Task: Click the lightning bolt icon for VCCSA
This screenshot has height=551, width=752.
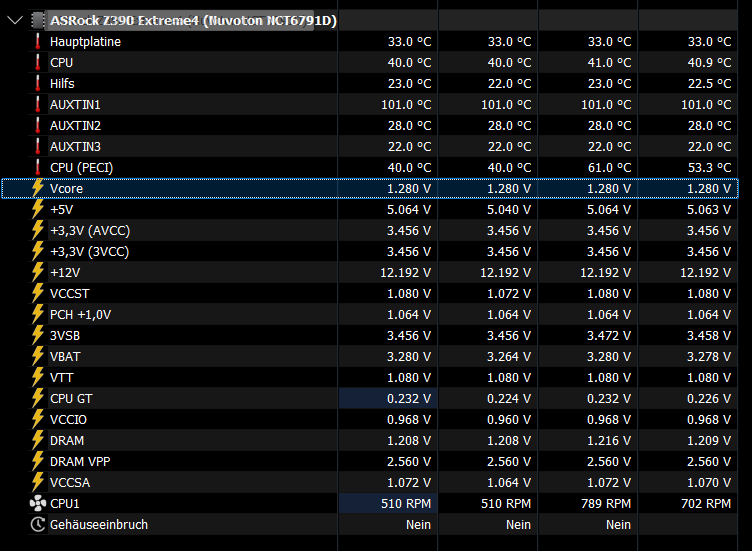Action: [x=38, y=482]
